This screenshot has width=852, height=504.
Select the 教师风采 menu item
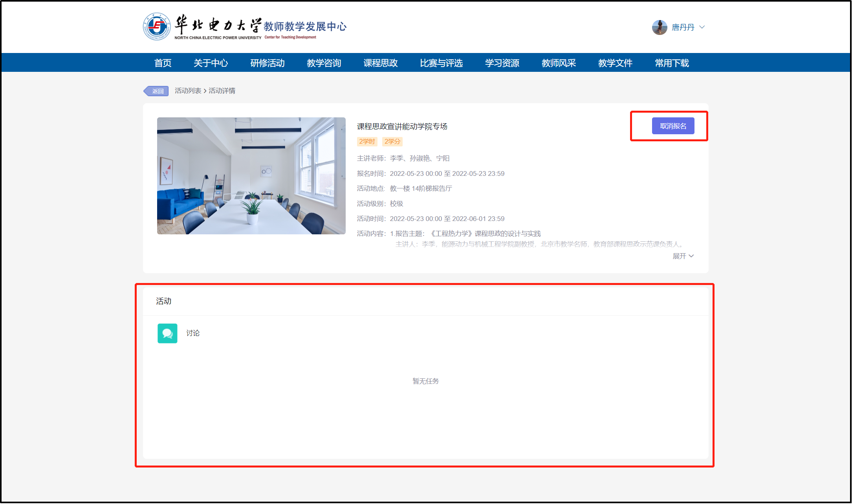pyautogui.click(x=559, y=63)
